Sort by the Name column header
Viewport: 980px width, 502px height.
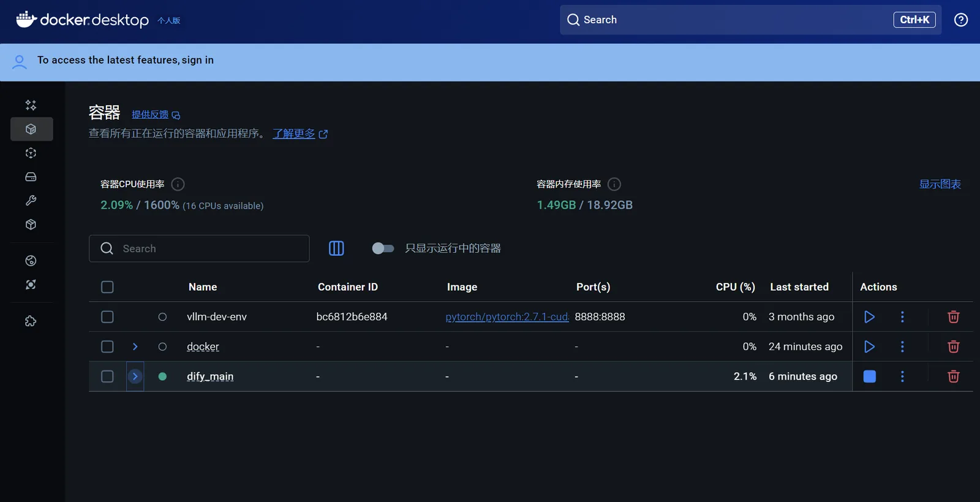coord(203,287)
